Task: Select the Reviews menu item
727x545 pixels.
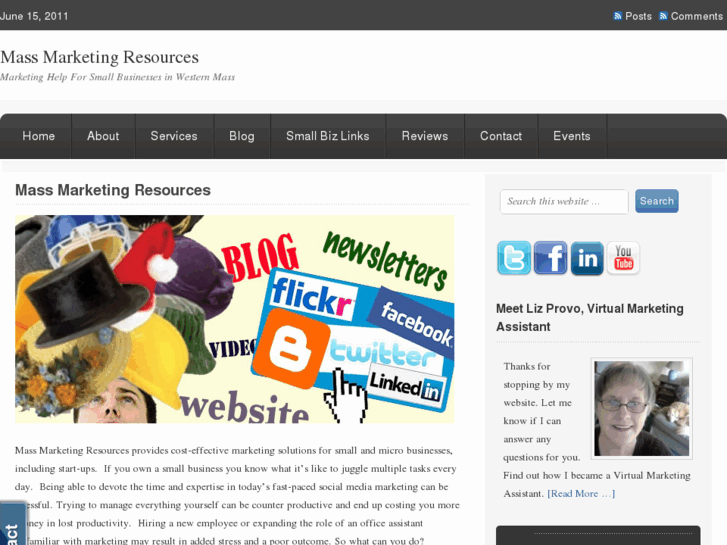Action: pos(425,136)
